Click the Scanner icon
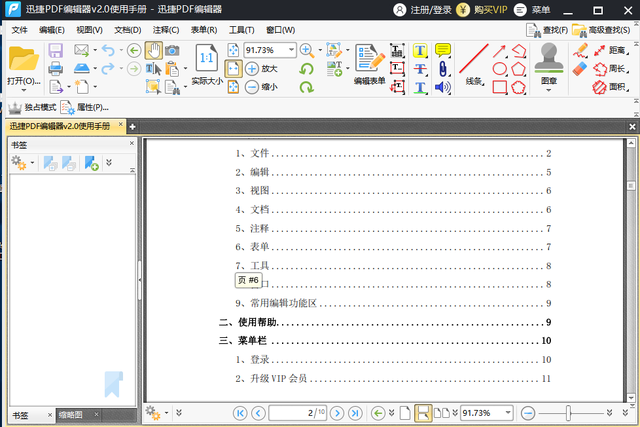This screenshot has height=427, width=640. 82,68
